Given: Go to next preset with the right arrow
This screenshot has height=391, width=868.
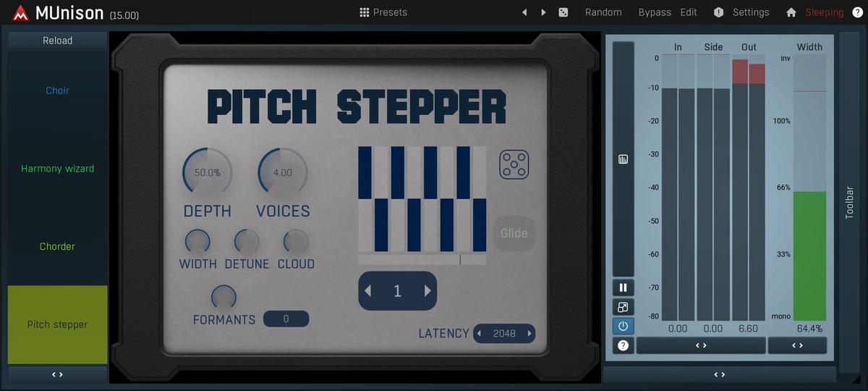Looking at the screenshot, I should click(x=544, y=12).
